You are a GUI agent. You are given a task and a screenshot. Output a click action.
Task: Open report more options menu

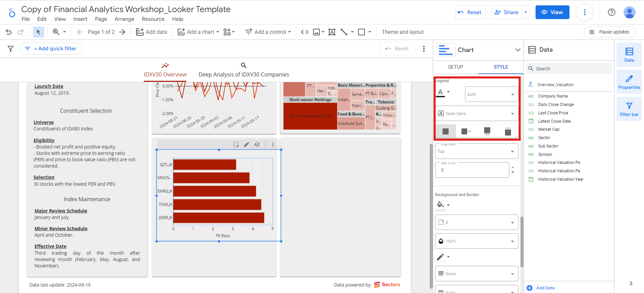tap(585, 12)
